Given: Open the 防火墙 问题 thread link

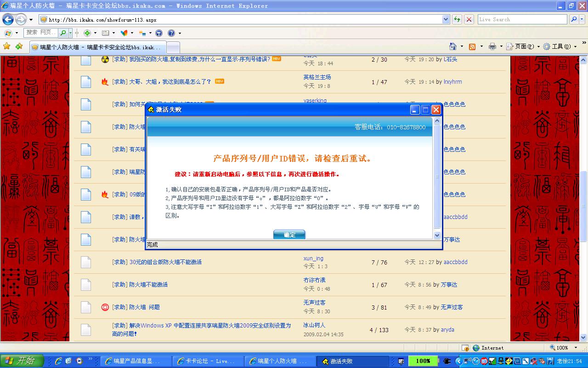Looking at the screenshot, I should [x=144, y=307].
